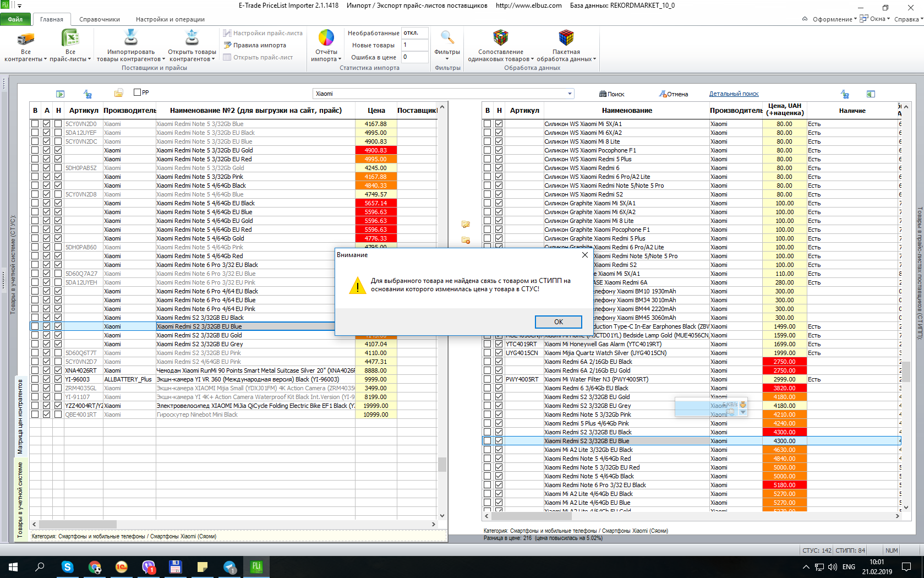Switch to Настройки и операции tab

coord(171,19)
